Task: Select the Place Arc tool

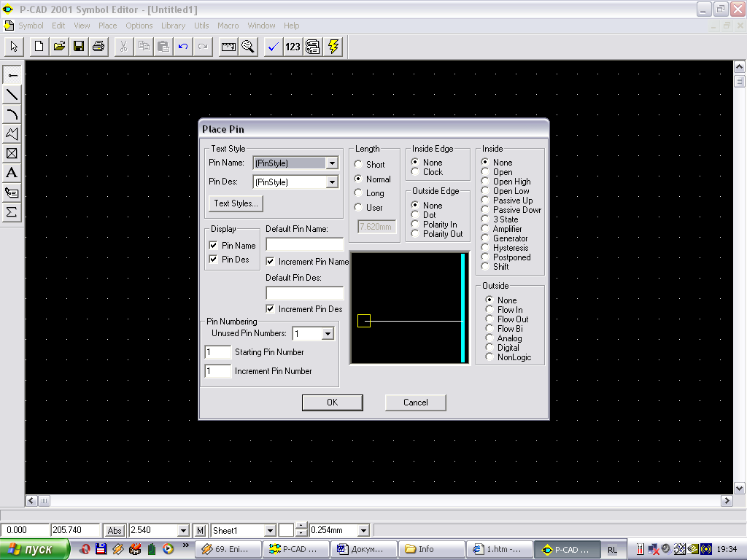Action: [12, 114]
